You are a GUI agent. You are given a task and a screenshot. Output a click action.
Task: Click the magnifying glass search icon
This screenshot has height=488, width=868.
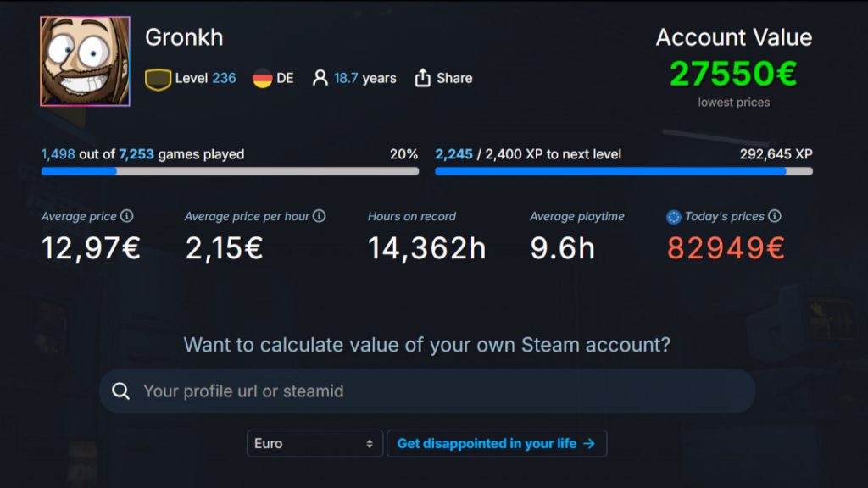point(121,391)
